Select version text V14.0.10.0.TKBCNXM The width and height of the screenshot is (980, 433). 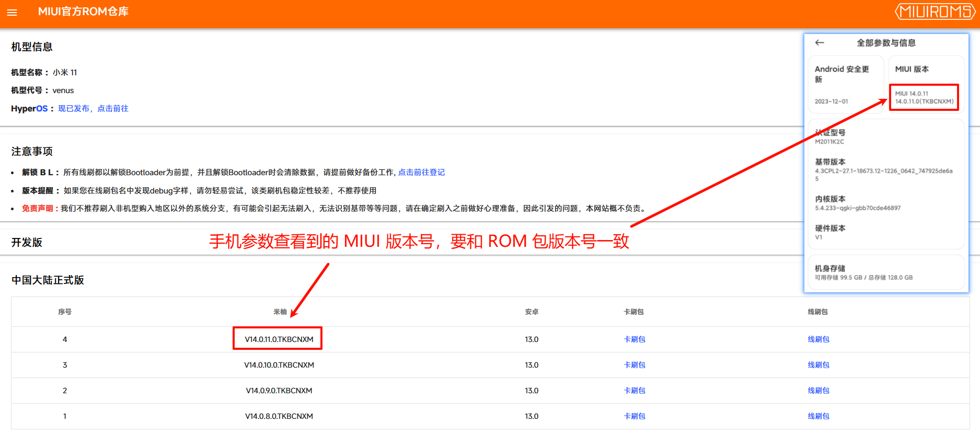279,365
